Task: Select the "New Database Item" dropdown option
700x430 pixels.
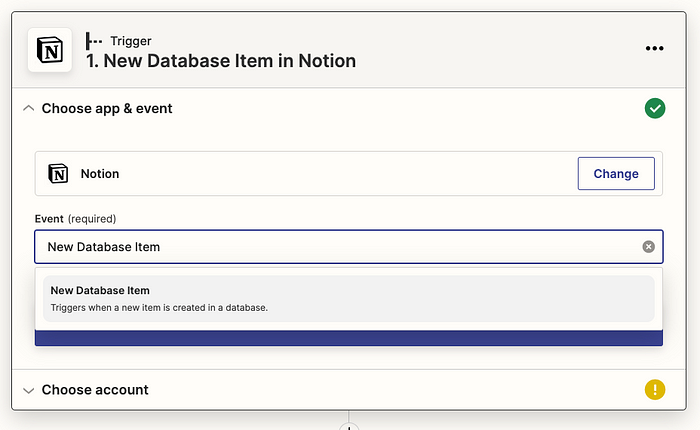Action: [x=348, y=298]
